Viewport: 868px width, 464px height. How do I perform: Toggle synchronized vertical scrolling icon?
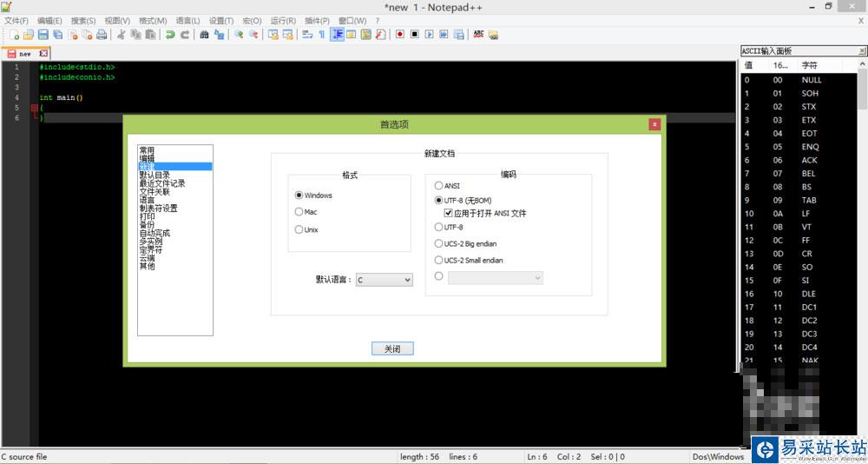click(273, 35)
